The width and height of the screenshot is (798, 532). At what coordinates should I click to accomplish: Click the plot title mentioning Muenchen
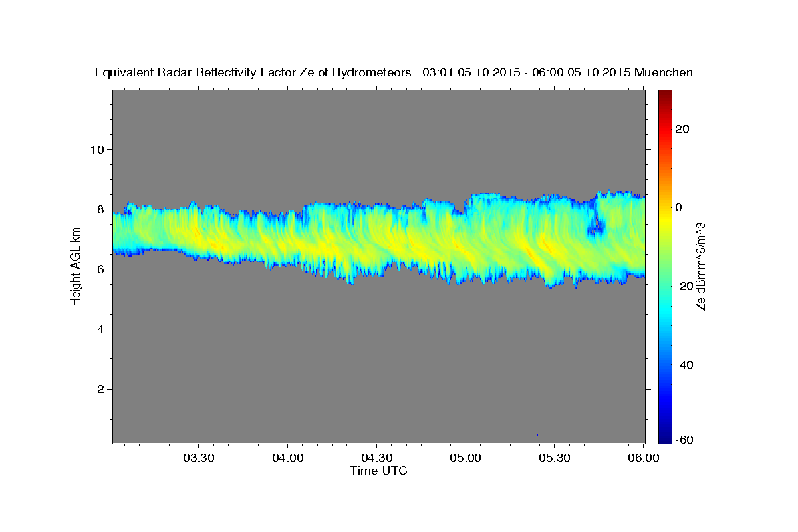pyautogui.click(x=394, y=72)
